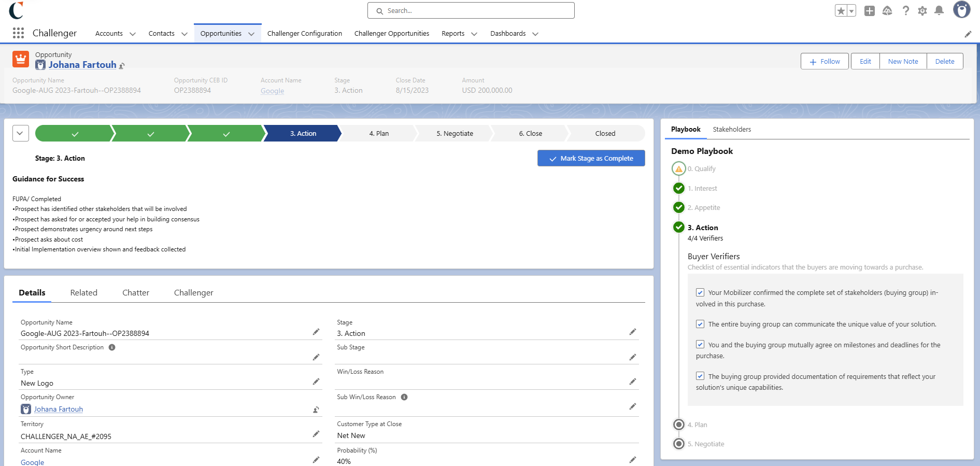Open the user profile avatar
The height and width of the screenshot is (466, 980).
click(962, 10)
